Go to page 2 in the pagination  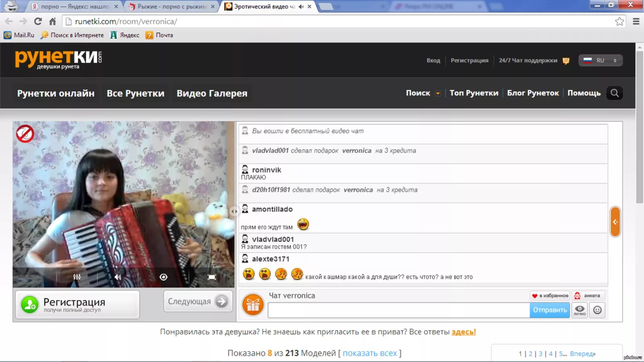[x=530, y=354]
